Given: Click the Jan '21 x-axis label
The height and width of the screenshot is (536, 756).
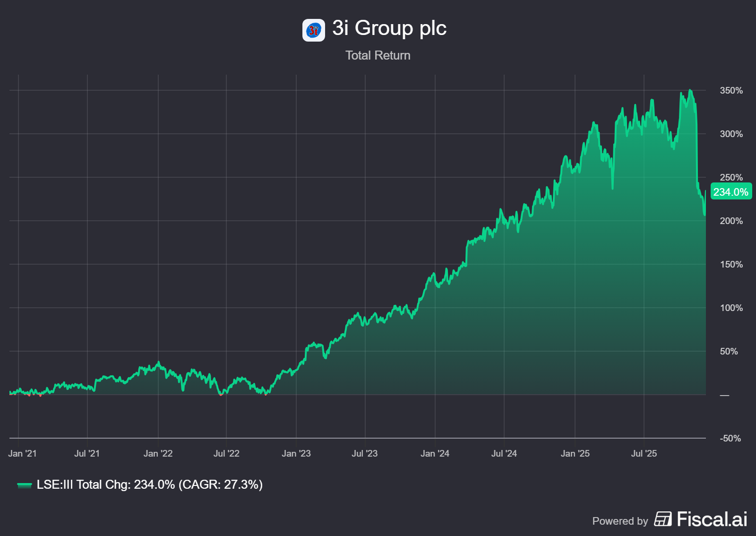Looking at the screenshot, I should click(x=22, y=453).
